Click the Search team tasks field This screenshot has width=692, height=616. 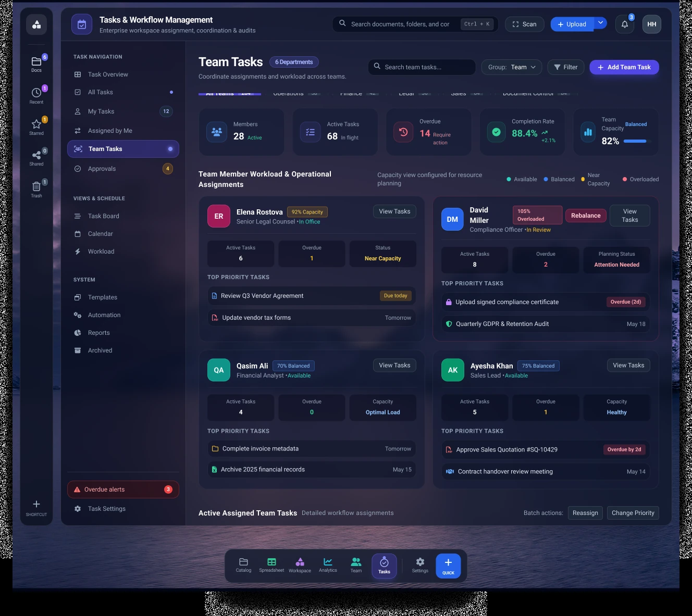click(422, 67)
